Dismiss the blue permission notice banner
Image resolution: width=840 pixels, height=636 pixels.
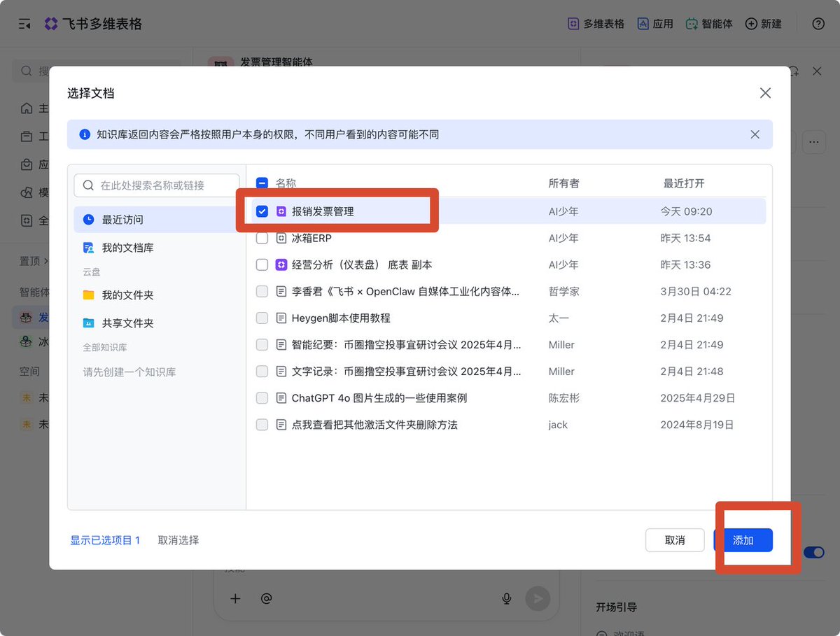click(x=755, y=134)
